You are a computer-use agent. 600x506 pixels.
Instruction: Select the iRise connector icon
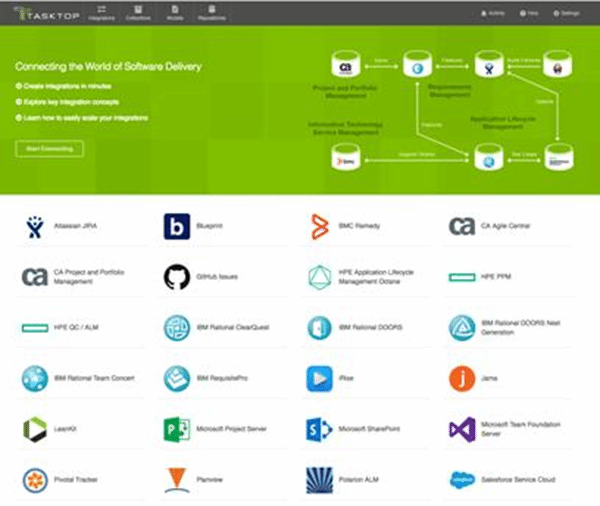tap(320, 379)
